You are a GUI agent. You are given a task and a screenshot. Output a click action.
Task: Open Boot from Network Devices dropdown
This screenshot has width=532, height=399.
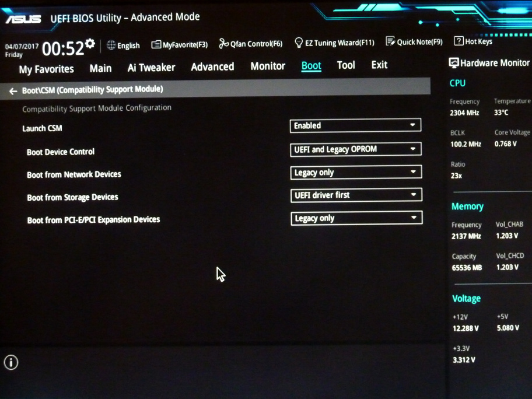click(x=356, y=172)
